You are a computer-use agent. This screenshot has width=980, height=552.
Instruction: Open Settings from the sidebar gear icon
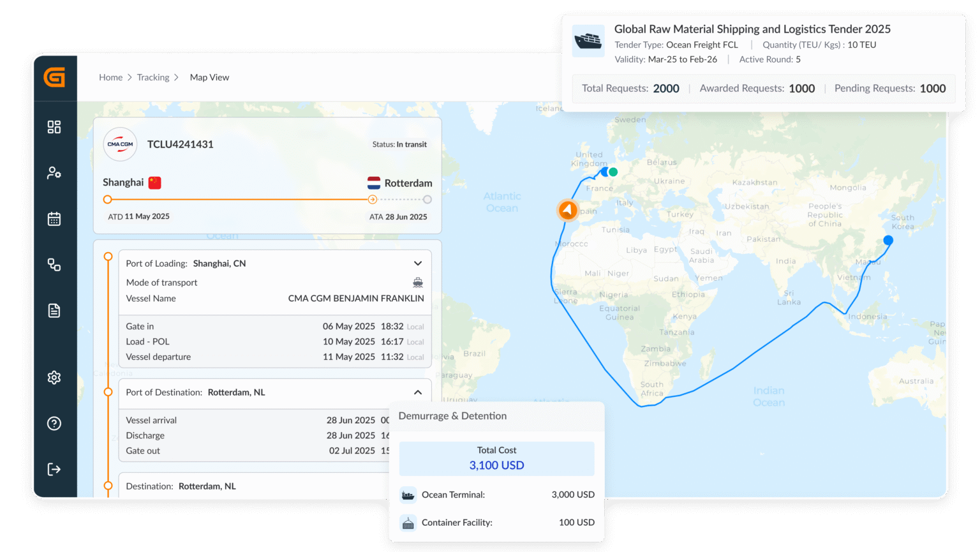54,377
